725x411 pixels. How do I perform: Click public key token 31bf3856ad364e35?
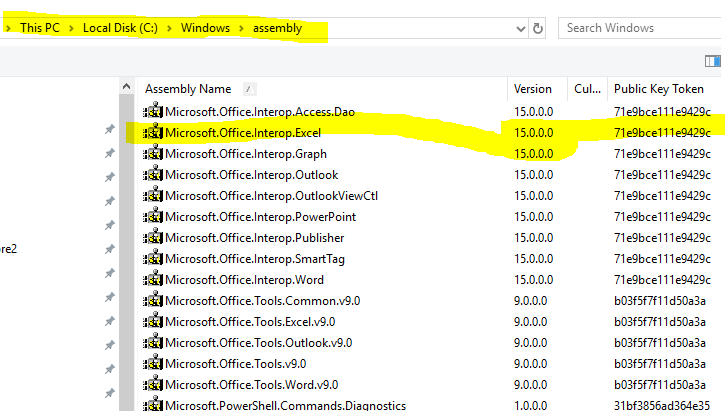point(662,406)
